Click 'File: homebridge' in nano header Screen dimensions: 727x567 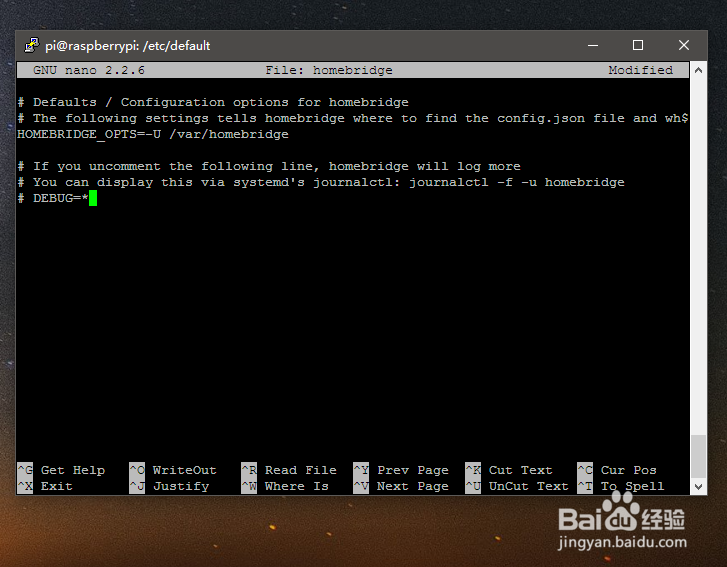329,70
